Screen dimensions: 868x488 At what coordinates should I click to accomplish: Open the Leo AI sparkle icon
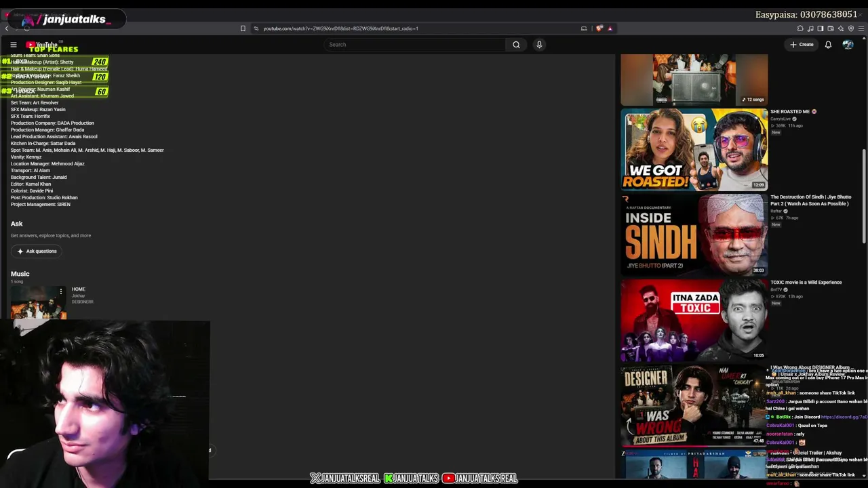[x=841, y=28]
